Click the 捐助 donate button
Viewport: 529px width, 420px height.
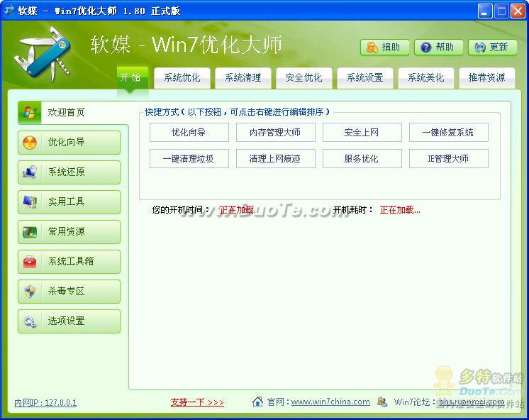click(384, 48)
